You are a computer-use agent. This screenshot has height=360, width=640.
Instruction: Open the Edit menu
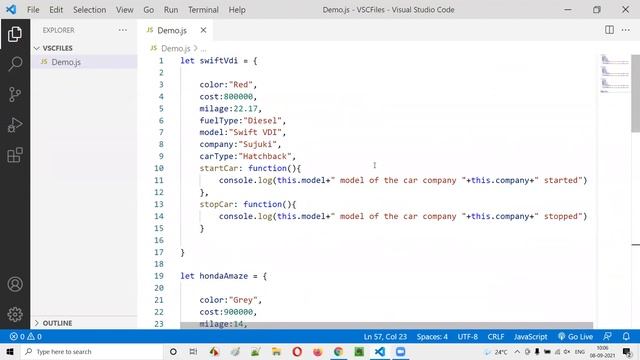[x=56, y=9]
